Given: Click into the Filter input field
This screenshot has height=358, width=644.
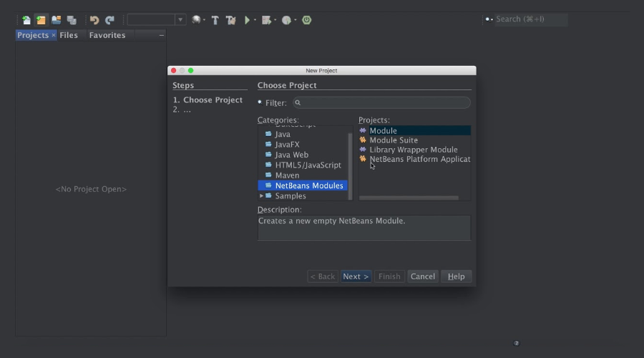Looking at the screenshot, I should pos(381,103).
